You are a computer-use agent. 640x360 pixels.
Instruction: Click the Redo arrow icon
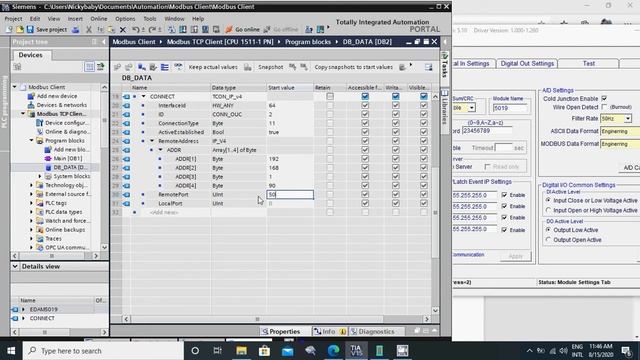pos(152,29)
